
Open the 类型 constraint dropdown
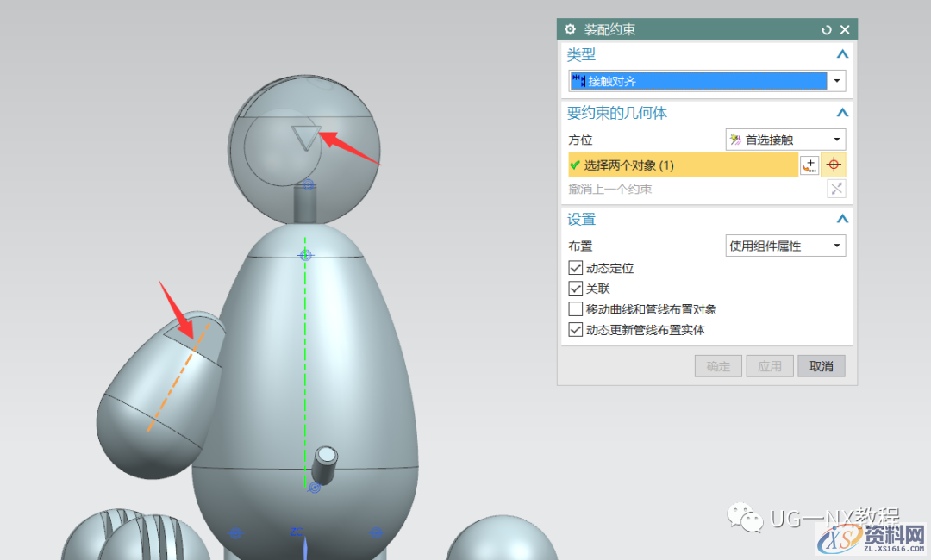pyautogui.click(x=836, y=80)
